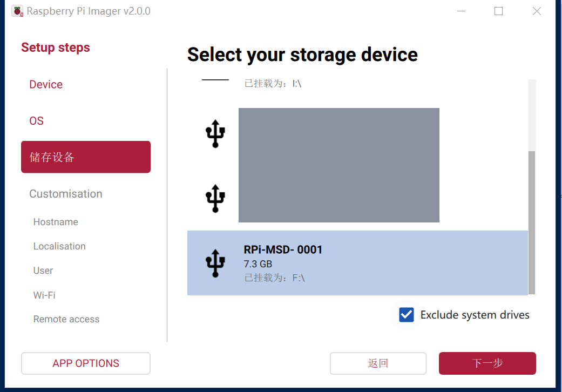Click the 返回 back button
Screen dimensions: 562x392
(x=378, y=363)
